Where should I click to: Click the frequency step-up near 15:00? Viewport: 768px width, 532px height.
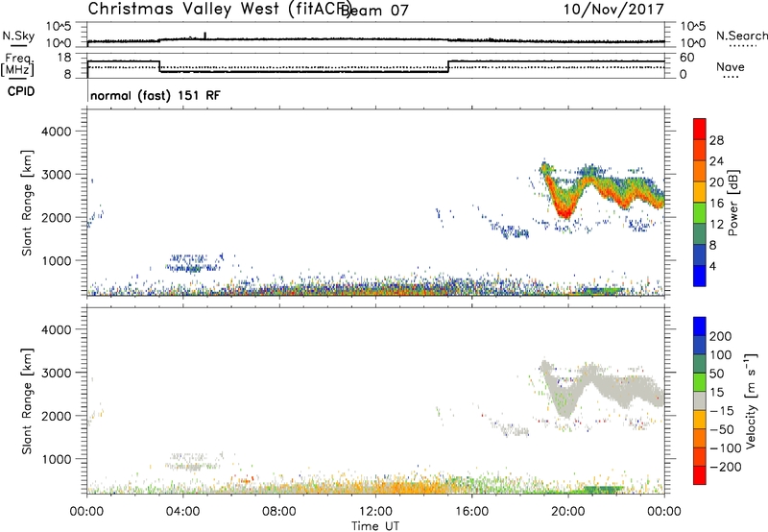point(448,66)
